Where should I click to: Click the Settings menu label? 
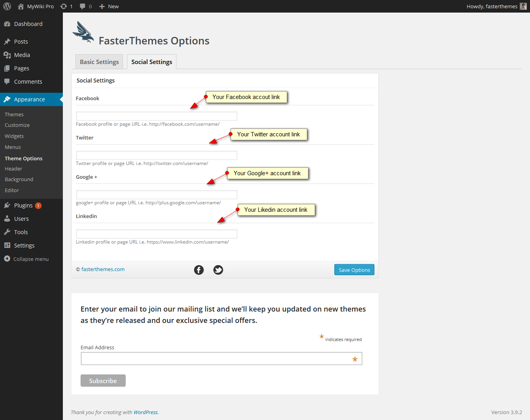pos(24,246)
